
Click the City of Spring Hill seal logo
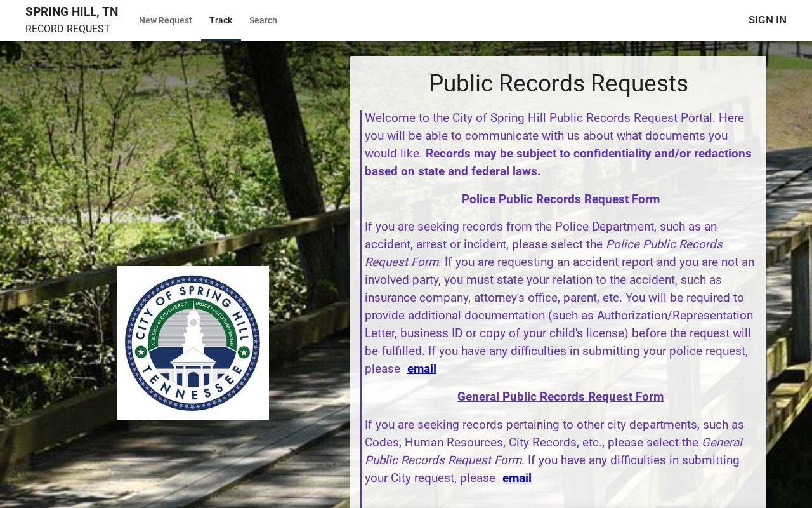pyautogui.click(x=193, y=343)
